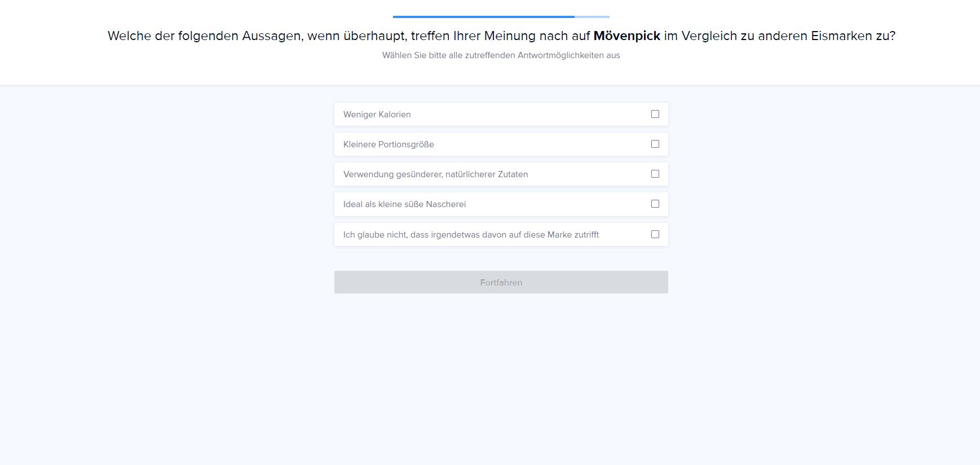Click the 'Verwendung gesünderer, natürlicherer Zutaten' text
This screenshot has height=465, width=980.
[435, 174]
